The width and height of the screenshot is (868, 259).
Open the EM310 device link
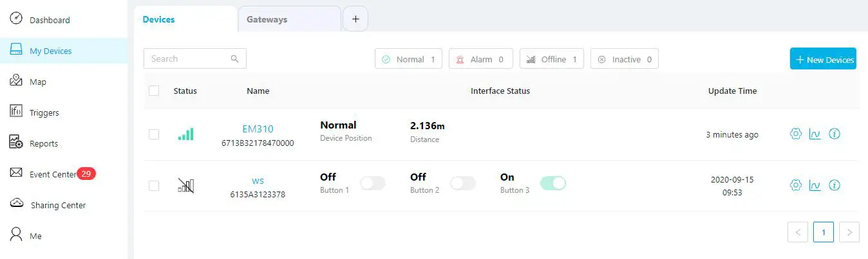coord(258,129)
